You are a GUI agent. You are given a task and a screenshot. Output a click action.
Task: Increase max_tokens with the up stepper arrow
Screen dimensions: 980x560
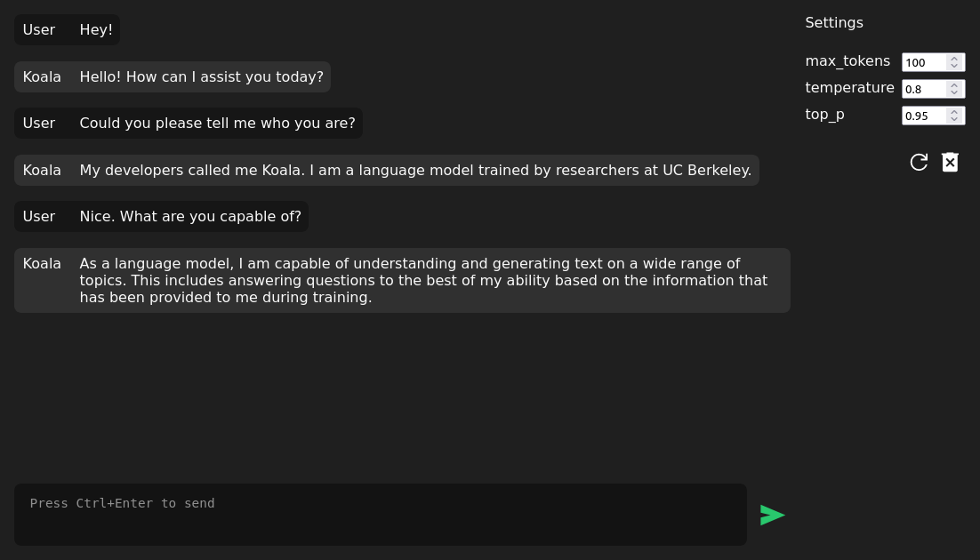click(953, 59)
